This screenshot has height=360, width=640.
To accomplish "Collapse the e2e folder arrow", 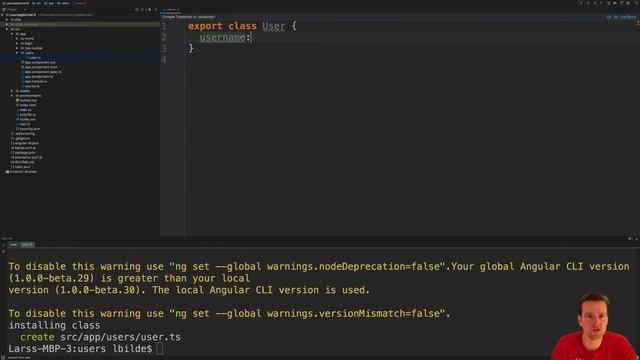I will pos(7,19).
